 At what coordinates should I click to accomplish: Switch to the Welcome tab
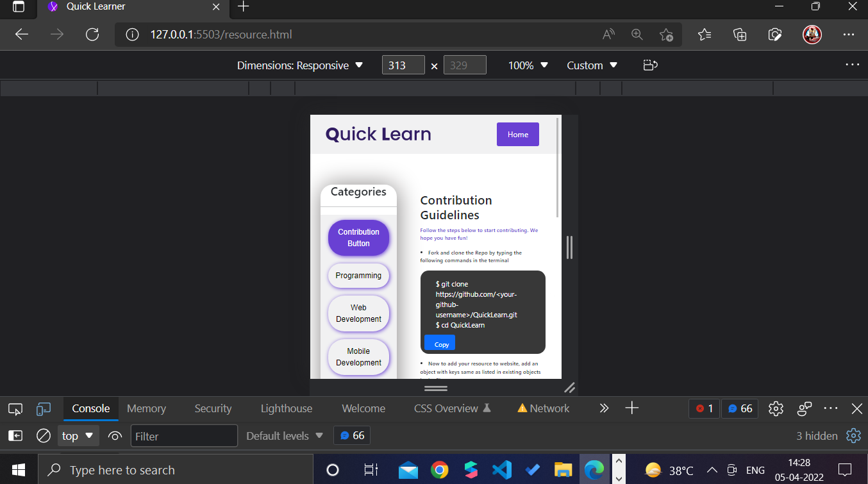click(363, 408)
